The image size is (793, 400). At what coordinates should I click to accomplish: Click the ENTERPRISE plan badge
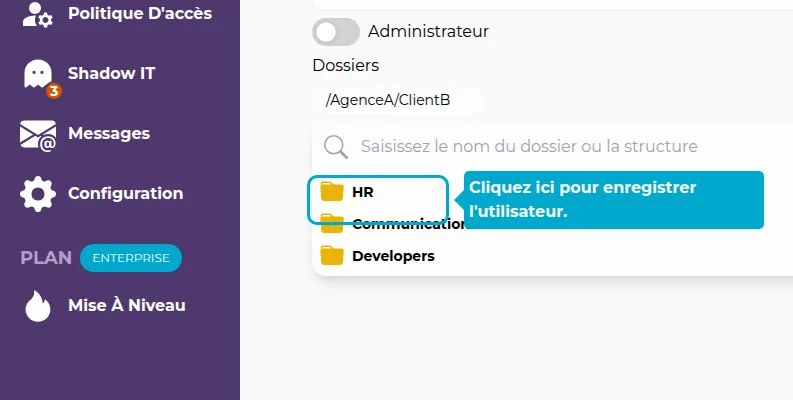point(131,258)
